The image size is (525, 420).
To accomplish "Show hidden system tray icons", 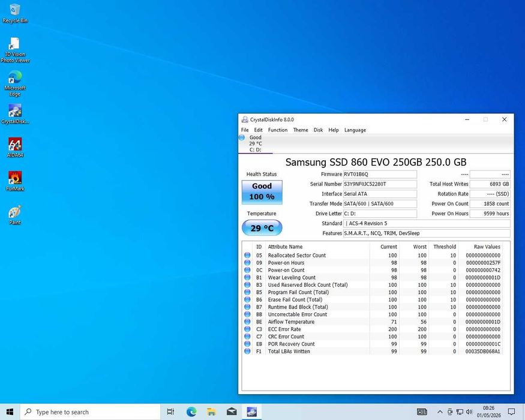I will 440,412.
